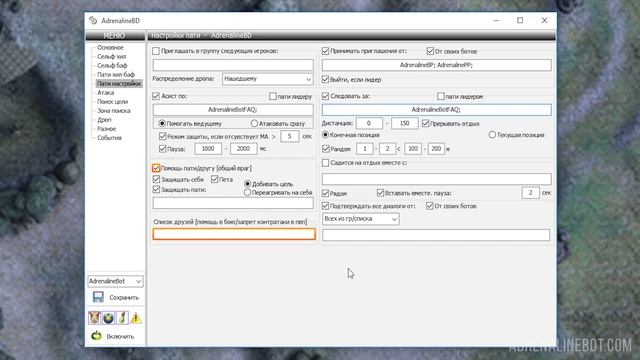
Task: Toggle the 'Пауза' checkbox
Action: [x=162, y=149]
